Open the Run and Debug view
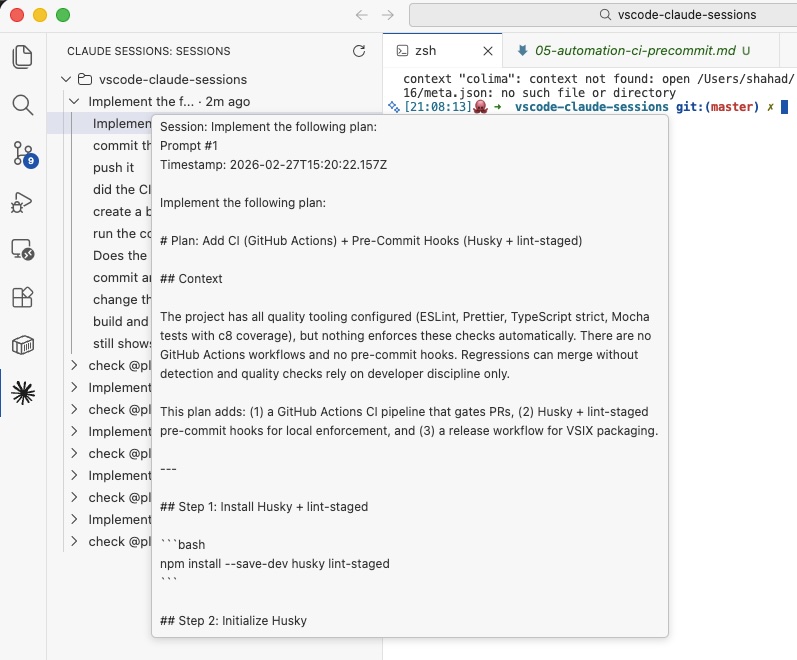Image resolution: width=797 pixels, height=660 pixels. (x=22, y=202)
